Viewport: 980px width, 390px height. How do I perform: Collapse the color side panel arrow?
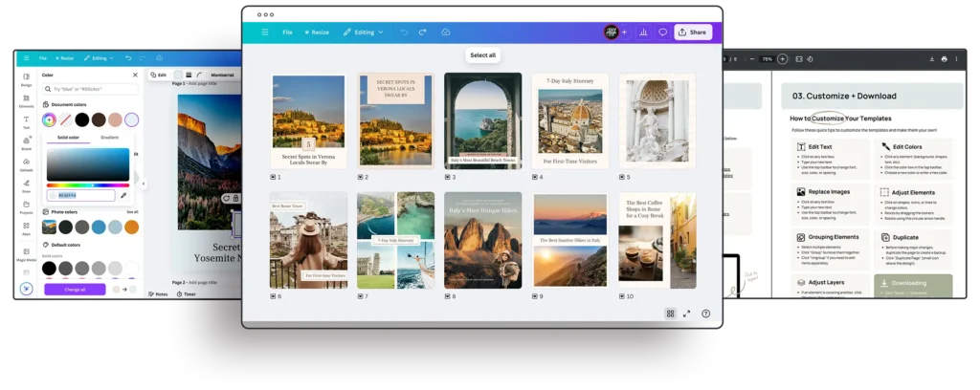[x=143, y=184]
